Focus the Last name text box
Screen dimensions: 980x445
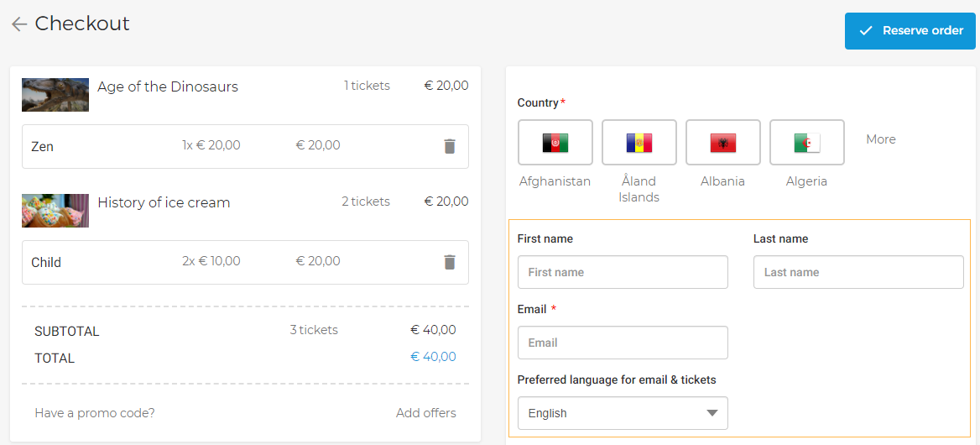pos(858,272)
